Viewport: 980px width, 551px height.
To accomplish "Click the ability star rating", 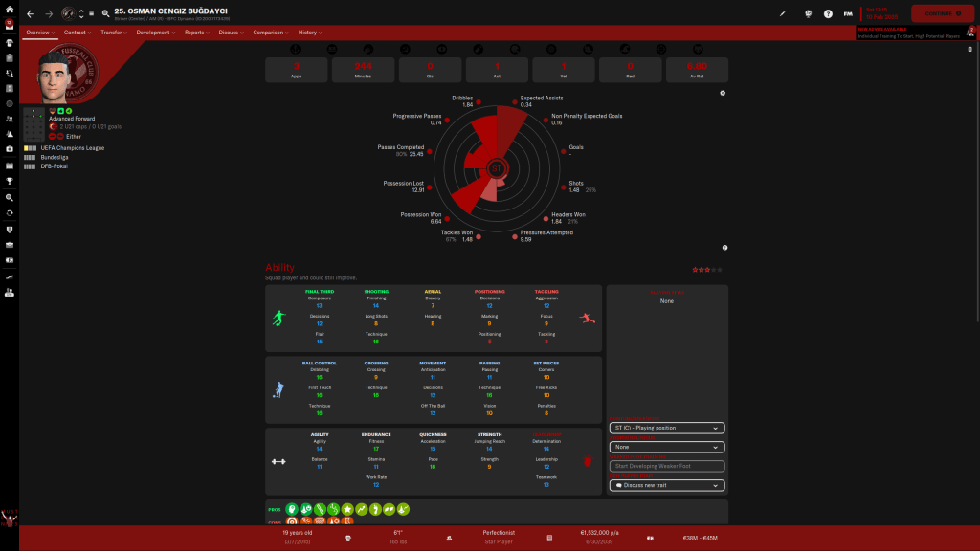I will 703,270.
